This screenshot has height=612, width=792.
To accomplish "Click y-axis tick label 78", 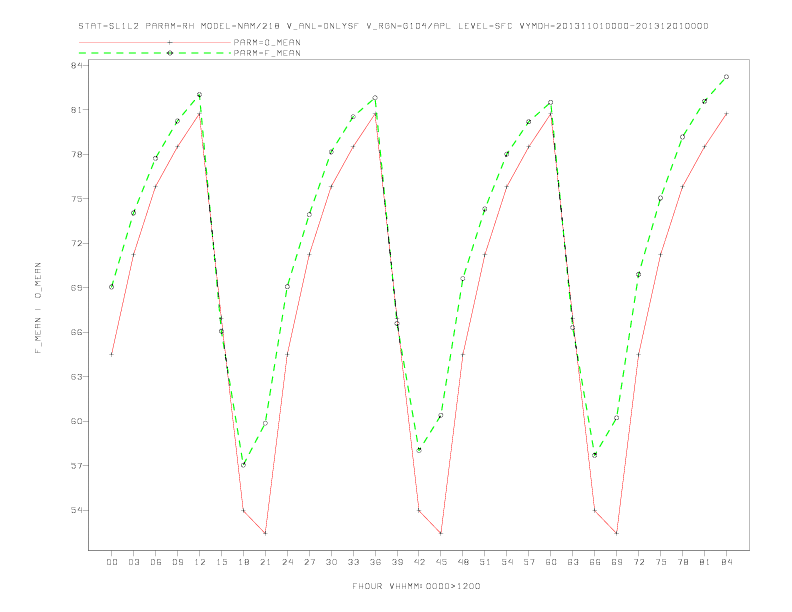I will [x=77, y=154].
